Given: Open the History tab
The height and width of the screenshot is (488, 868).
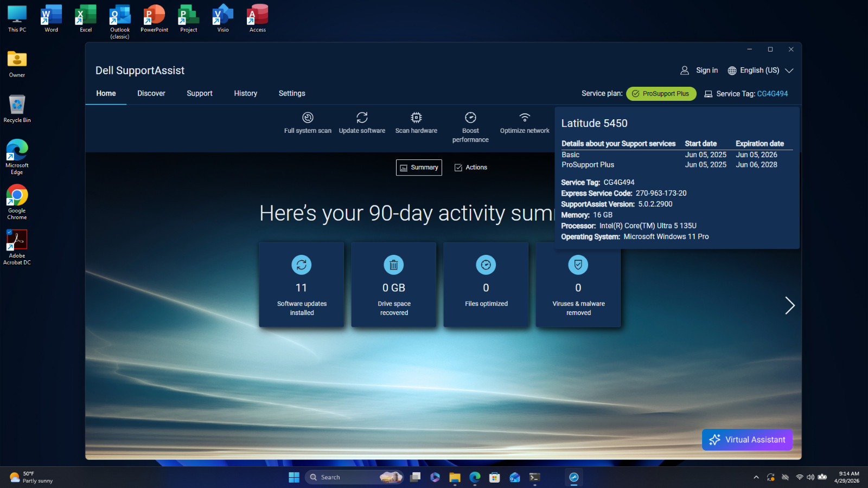Looking at the screenshot, I should pos(246,93).
